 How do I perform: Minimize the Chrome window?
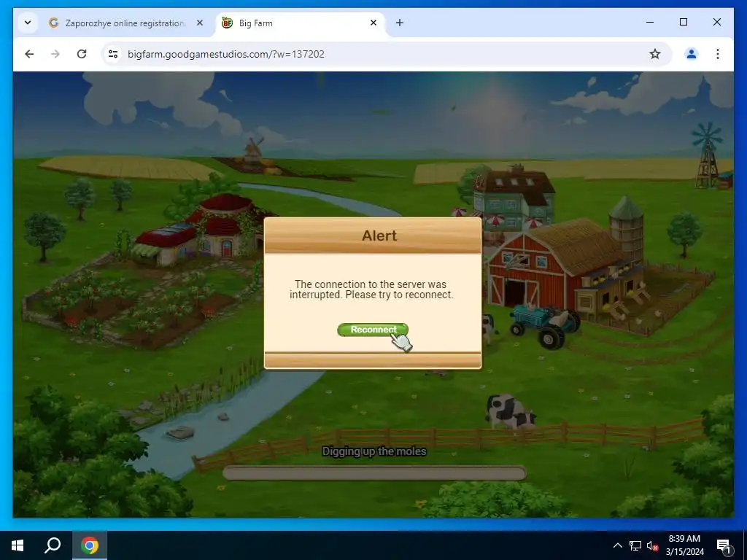[650, 22]
